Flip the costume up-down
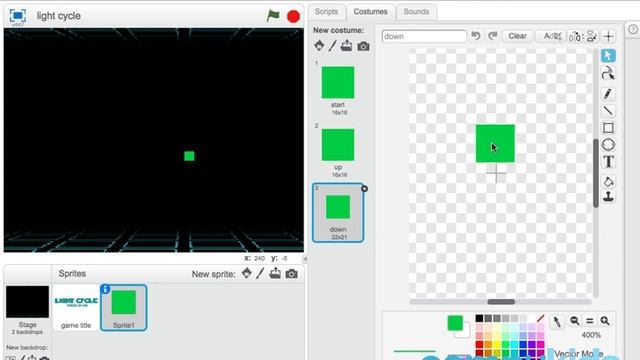 pos(591,36)
